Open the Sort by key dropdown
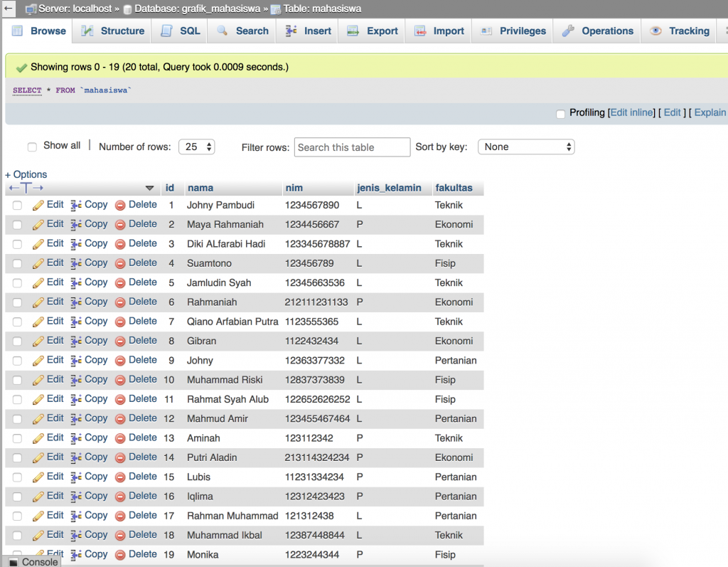 [526, 147]
